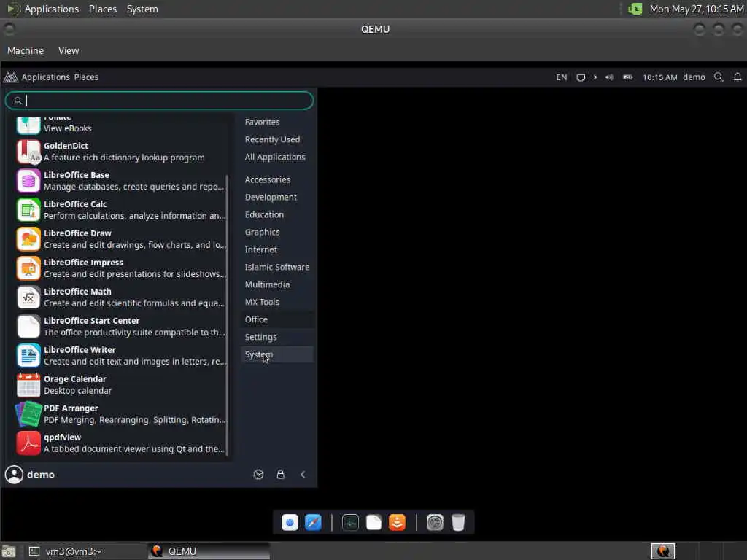Click the back chevron in menu footer
The image size is (747, 560).
pyautogui.click(x=303, y=475)
